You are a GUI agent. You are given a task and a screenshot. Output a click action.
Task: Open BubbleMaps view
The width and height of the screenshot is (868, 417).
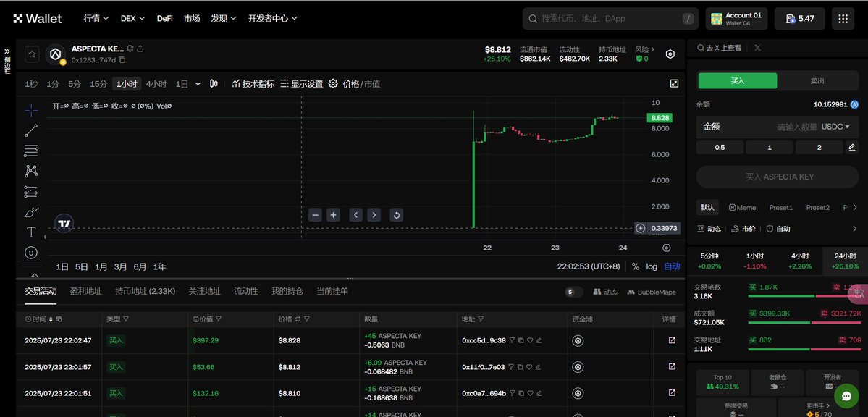pyautogui.click(x=652, y=292)
